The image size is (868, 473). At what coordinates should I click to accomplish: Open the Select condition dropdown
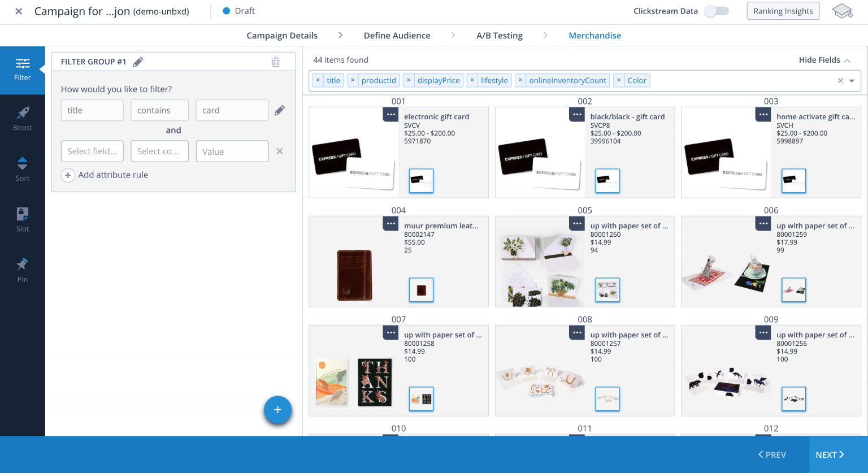(x=159, y=151)
